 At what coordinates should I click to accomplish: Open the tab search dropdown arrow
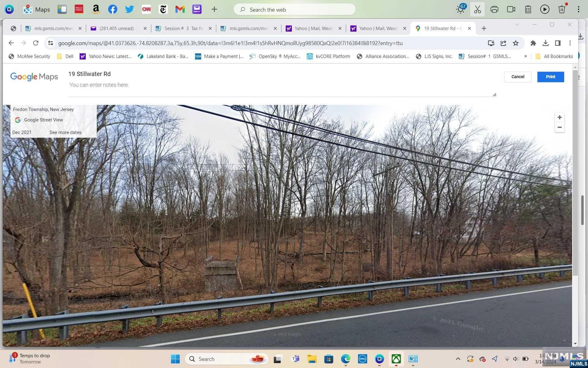click(517, 25)
